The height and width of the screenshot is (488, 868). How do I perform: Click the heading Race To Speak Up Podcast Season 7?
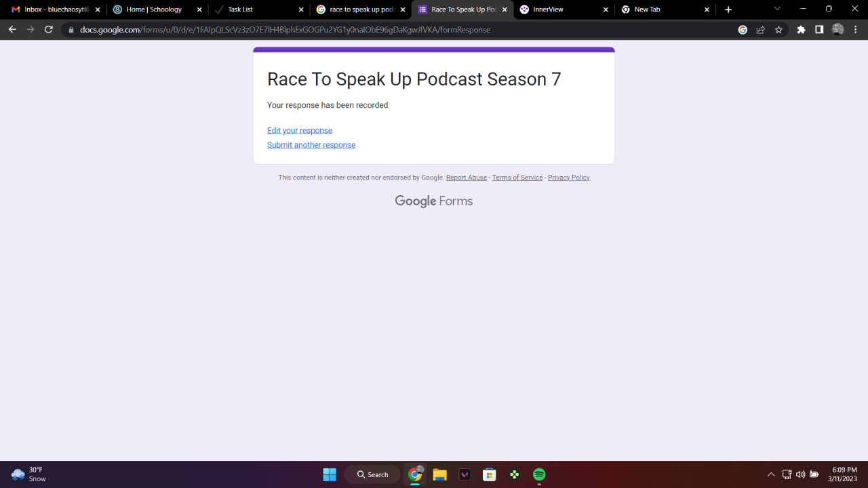pos(414,79)
